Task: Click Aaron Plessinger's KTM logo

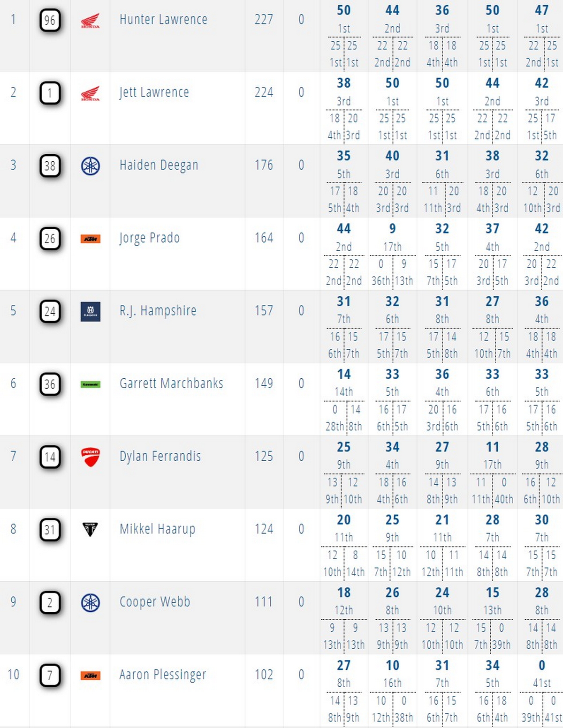Action: tap(90, 675)
